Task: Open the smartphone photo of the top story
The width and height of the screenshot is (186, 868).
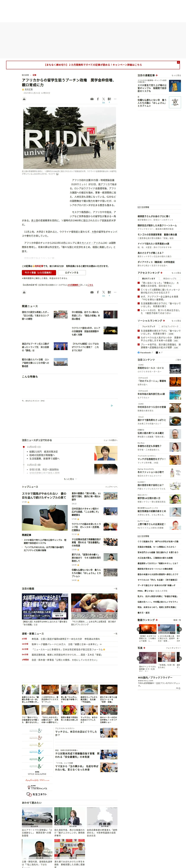Action: [45, 518]
